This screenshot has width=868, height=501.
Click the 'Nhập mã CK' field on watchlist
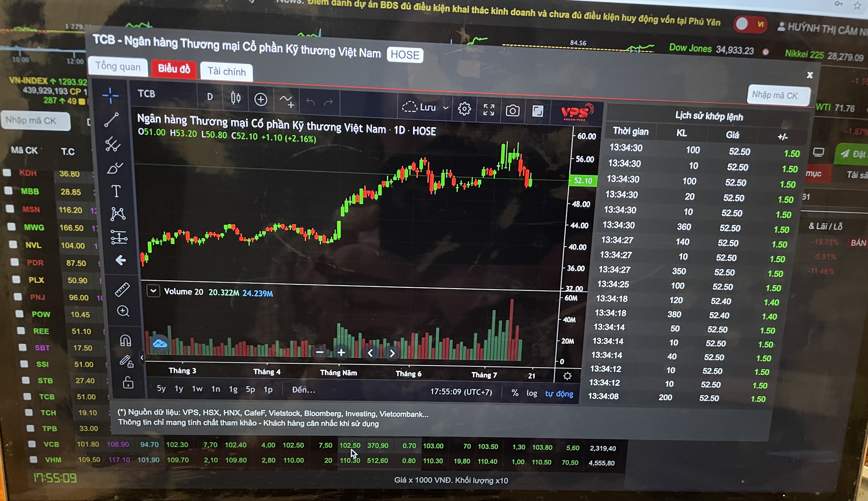(x=36, y=121)
